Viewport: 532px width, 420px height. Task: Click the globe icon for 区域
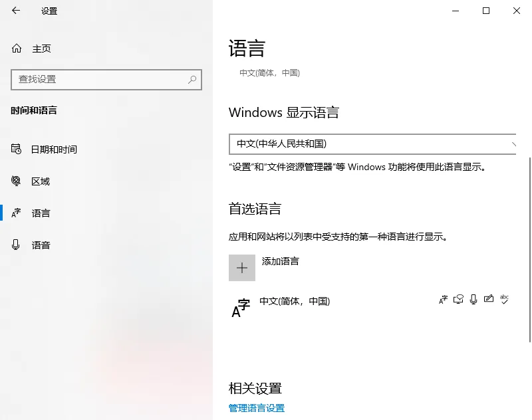tap(16, 181)
